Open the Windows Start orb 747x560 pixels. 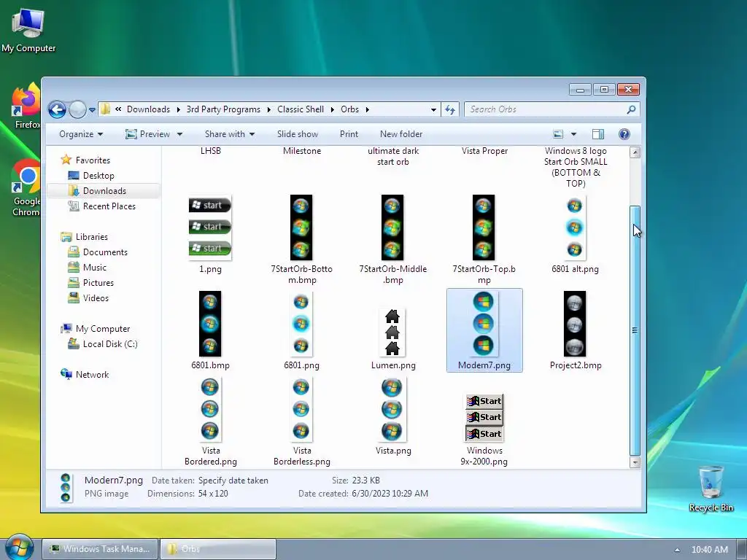tap(19, 548)
